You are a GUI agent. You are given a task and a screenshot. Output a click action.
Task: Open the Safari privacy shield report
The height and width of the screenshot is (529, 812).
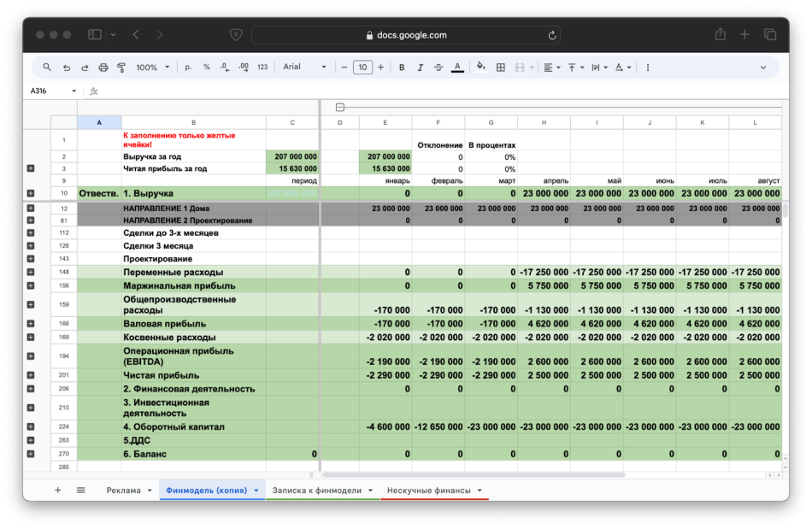click(x=236, y=35)
